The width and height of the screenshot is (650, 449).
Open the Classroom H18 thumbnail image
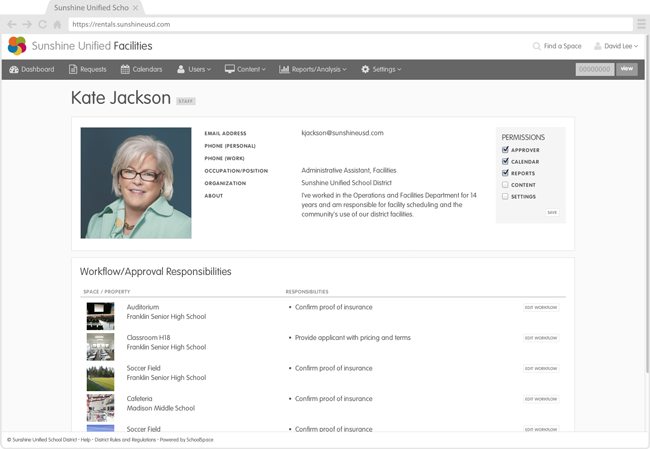[x=100, y=347]
